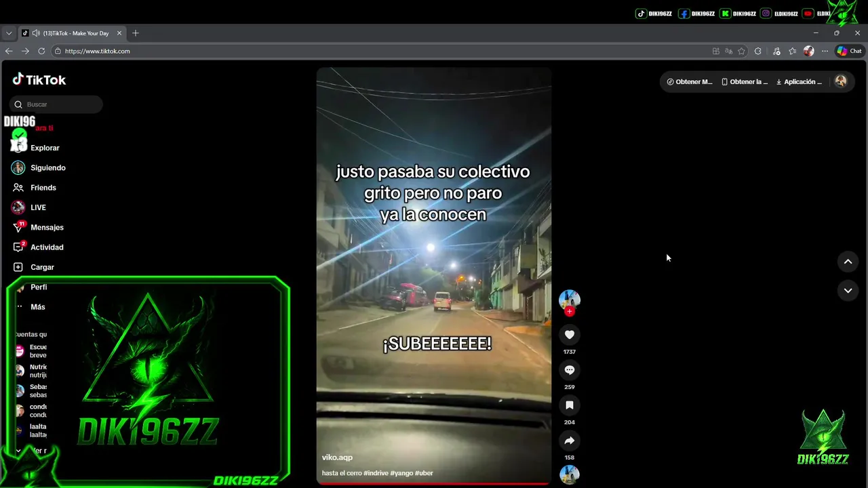
Task: Open the Copilot Chat button
Action: point(849,51)
